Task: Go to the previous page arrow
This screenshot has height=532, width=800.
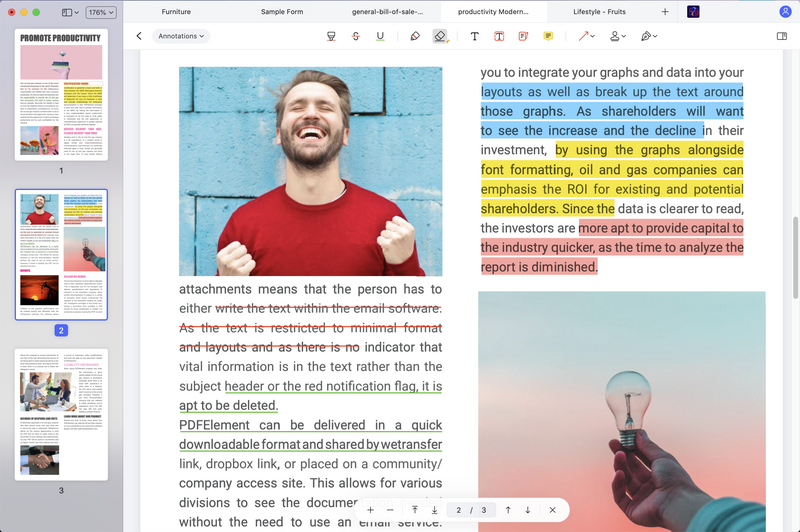Action: click(508, 510)
